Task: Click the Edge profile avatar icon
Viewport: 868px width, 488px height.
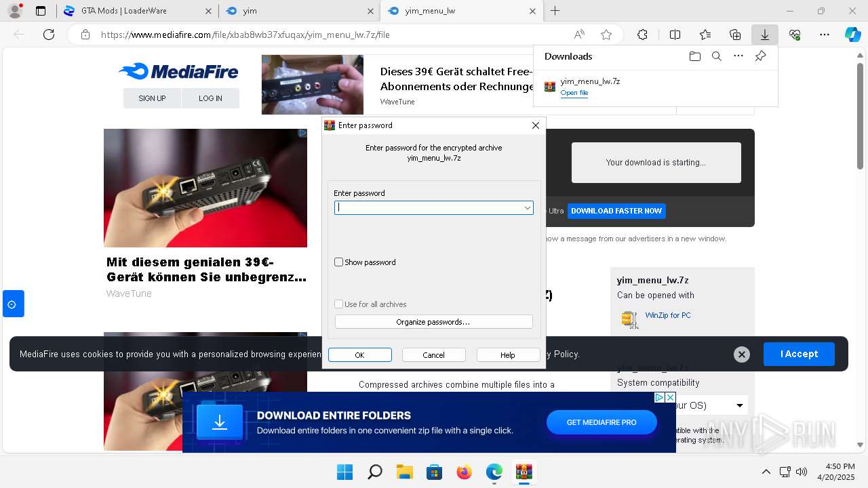Action: (x=14, y=11)
